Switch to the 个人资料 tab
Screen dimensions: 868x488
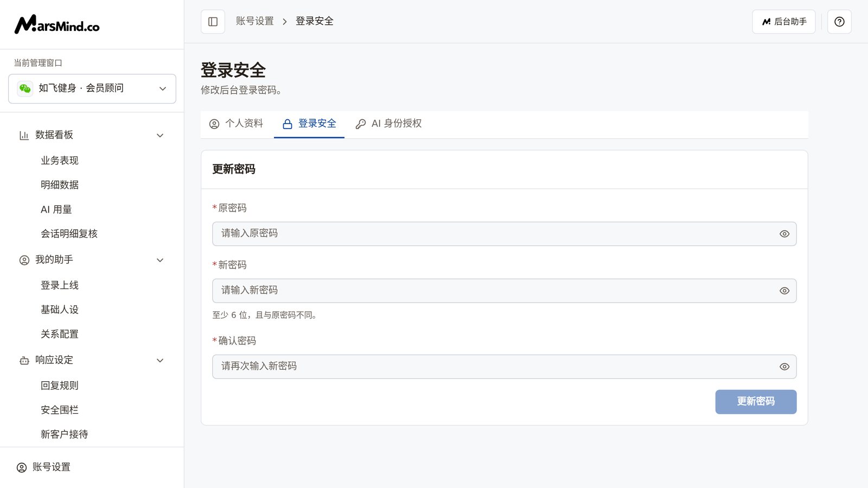(236, 124)
